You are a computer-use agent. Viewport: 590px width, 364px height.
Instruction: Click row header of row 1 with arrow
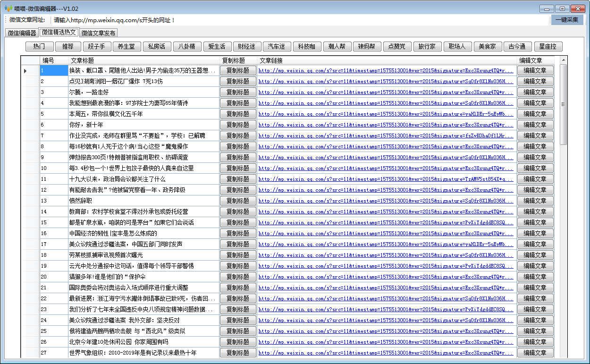30,70
